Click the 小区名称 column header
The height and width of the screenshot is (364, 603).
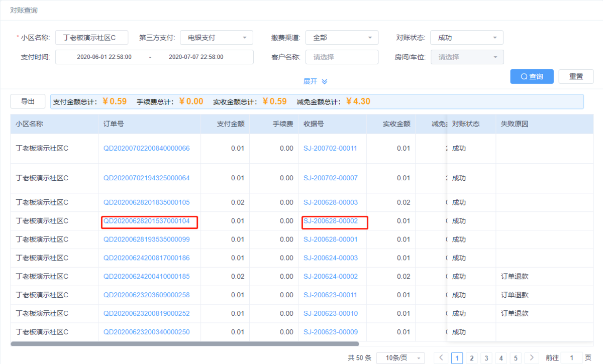(x=54, y=124)
